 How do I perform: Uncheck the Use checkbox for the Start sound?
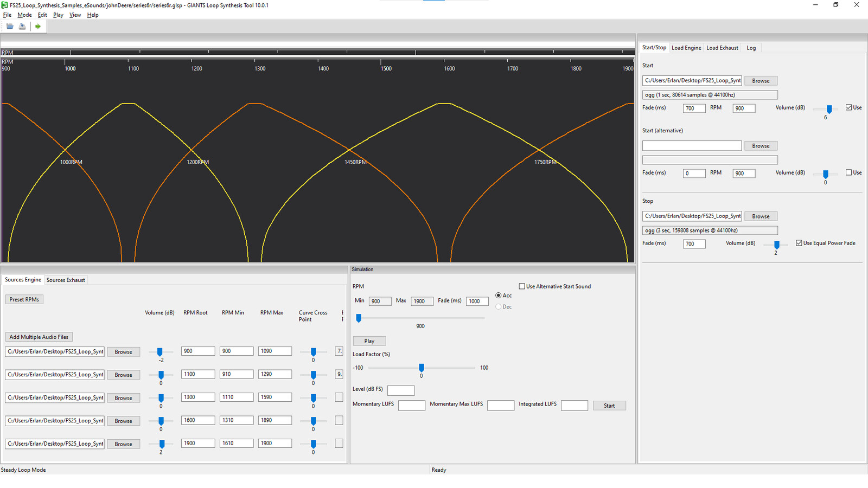click(848, 107)
